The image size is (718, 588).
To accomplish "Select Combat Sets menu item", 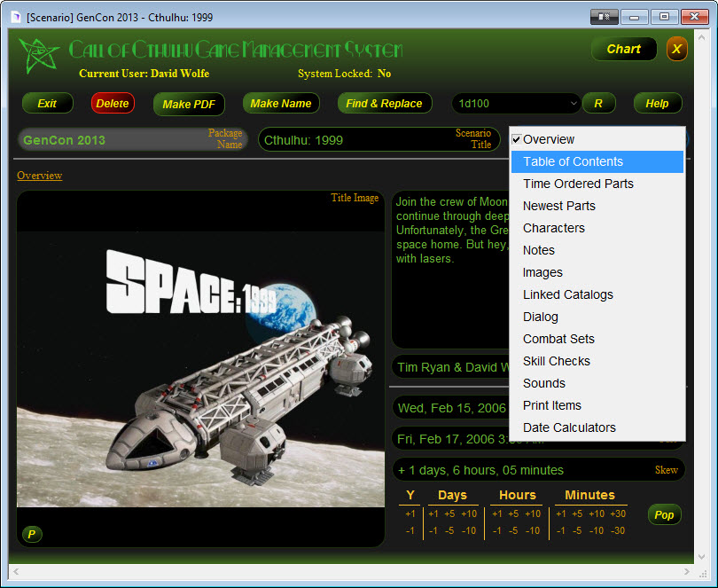I will (x=597, y=339).
